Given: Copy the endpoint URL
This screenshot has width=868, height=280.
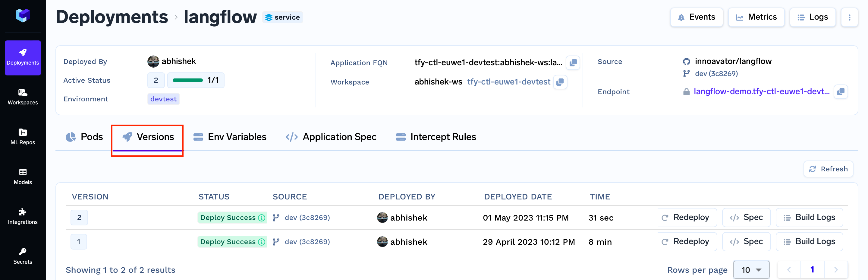Looking at the screenshot, I should [x=841, y=92].
